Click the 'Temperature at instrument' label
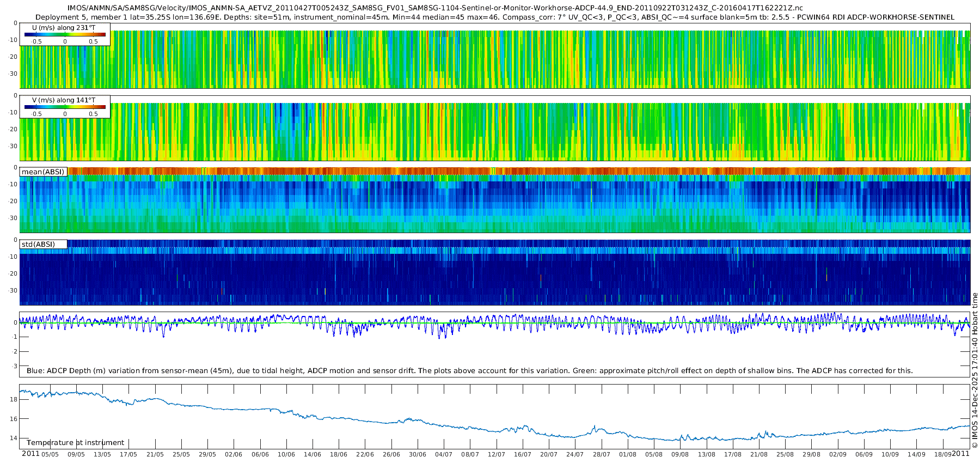Image resolution: width=980 pixels, height=463 pixels. 75,442
